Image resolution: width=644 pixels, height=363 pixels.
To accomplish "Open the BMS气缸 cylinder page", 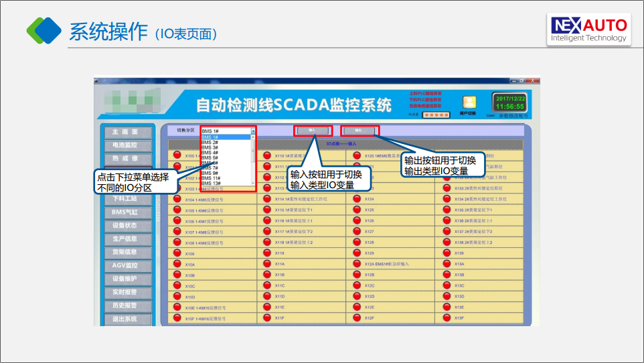I will (x=128, y=212).
